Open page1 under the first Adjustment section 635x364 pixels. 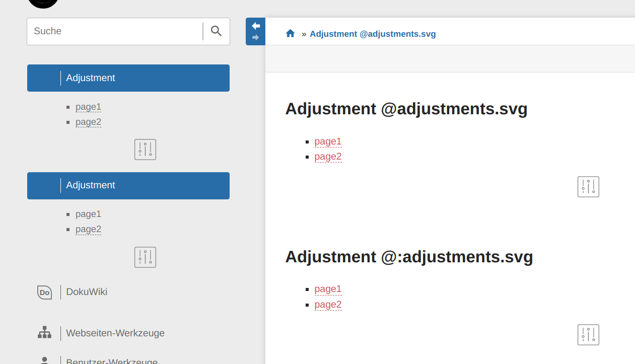tap(88, 107)
